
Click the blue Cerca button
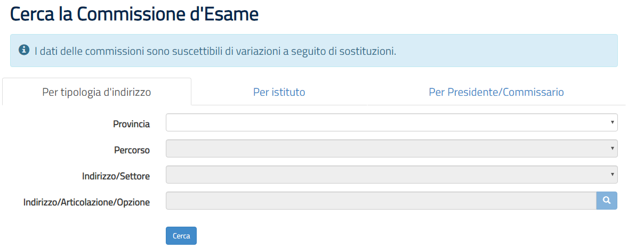point(181,236)
